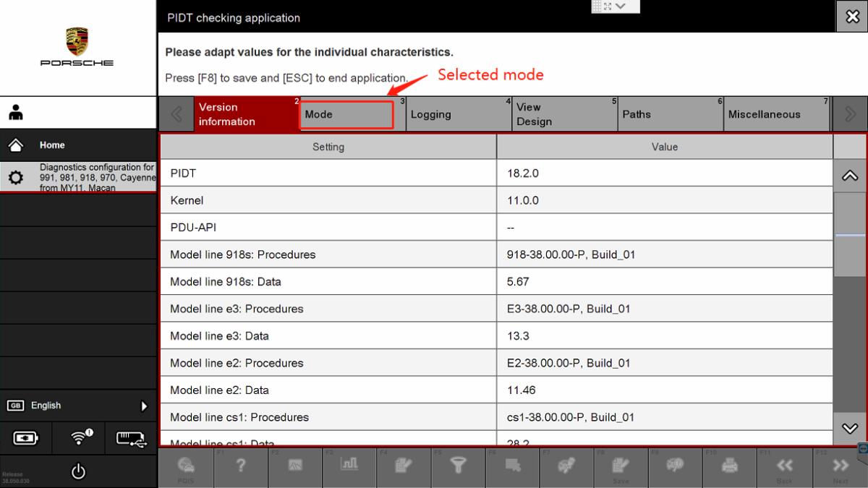Expand the English language selector
Screen dimensions: 868x488
pos(78,406)
